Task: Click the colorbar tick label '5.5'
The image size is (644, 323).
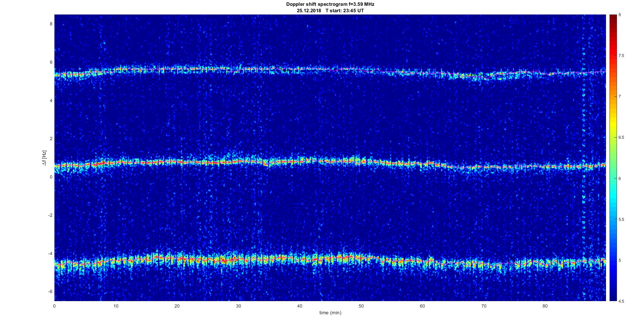Action: (621, 220)
